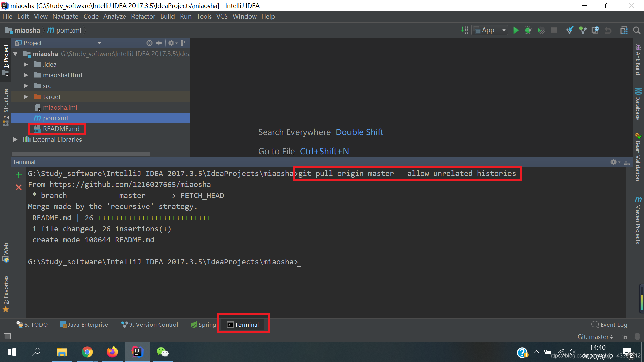
Task: Click the lock icon in status bar
Action: pos(625,337)
